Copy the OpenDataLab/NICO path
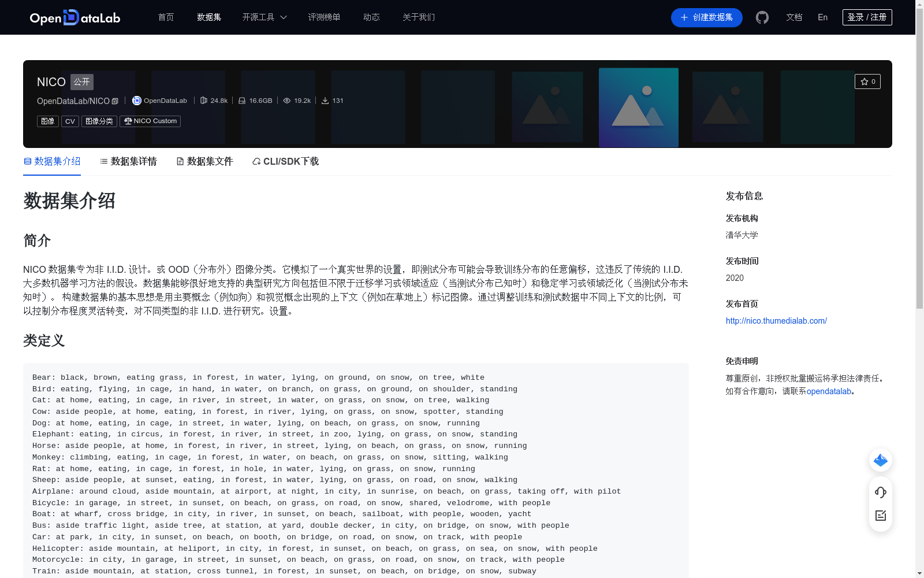 click(x=115, y=101)
